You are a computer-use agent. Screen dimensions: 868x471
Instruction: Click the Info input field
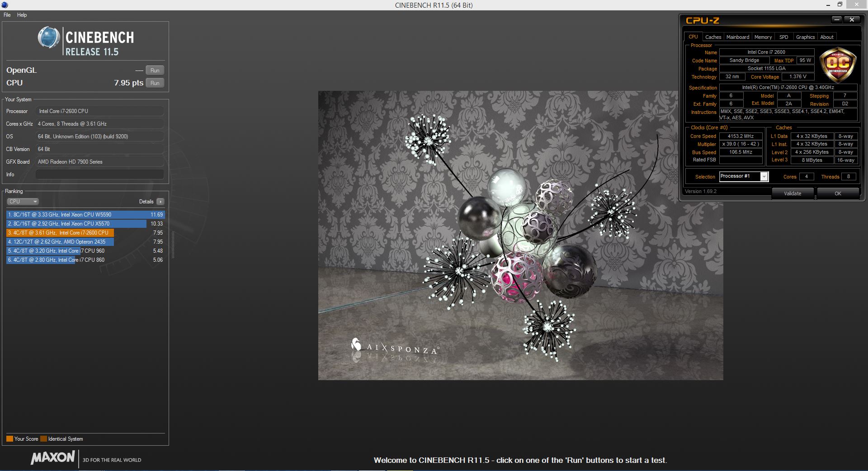pos(99,174)
